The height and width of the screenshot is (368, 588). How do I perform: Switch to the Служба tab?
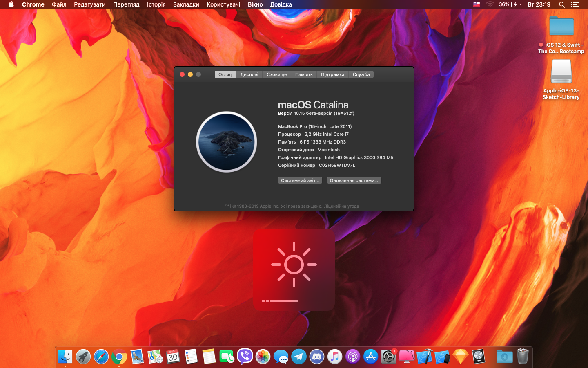(361, 74)
